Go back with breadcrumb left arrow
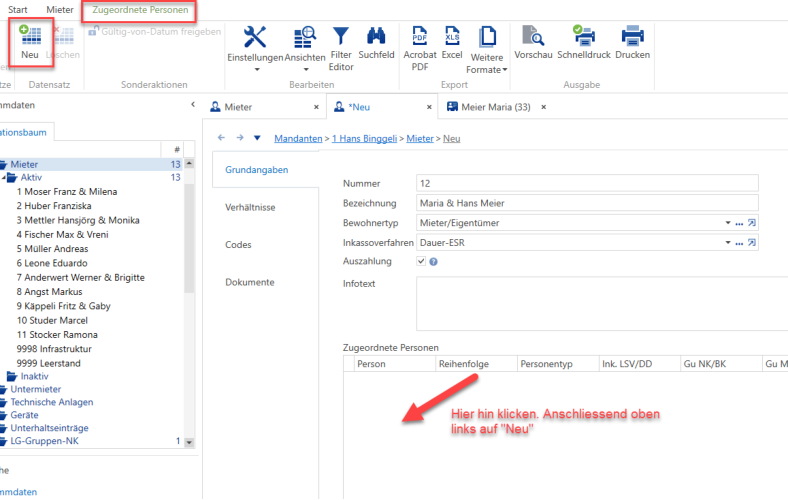The width and height of the screenshot is (788, 500). click(221, 138)
